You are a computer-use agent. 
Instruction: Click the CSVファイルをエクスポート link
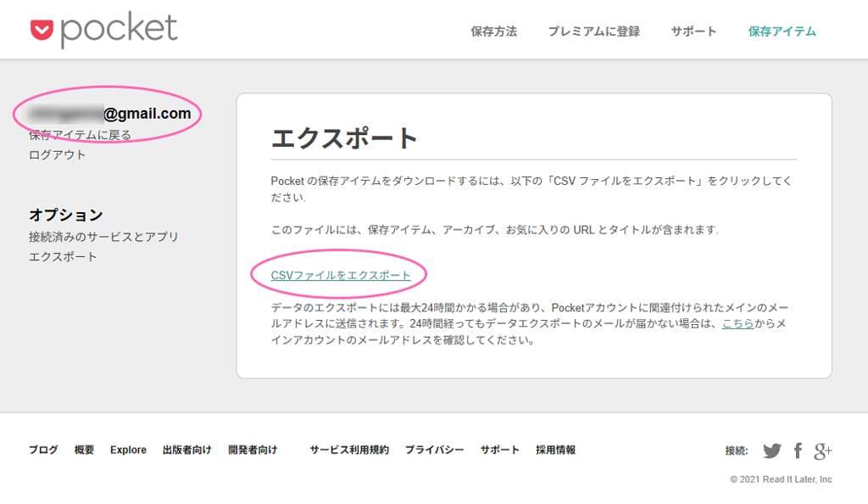point(341,275)
